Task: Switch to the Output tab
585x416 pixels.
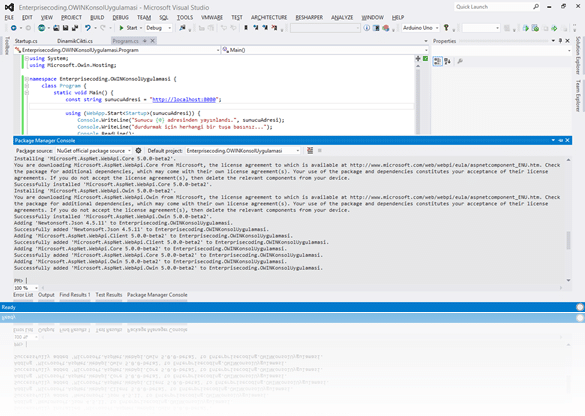Action: point(46,295)
